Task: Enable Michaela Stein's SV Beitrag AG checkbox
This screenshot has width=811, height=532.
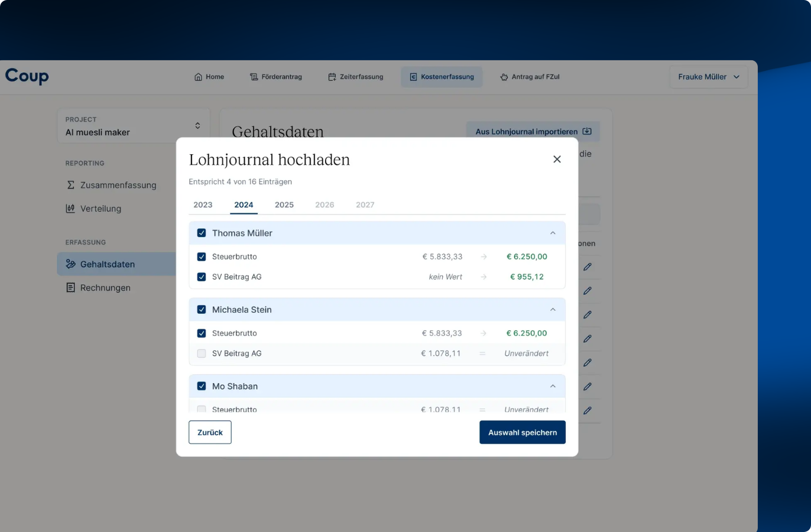Action: click(202, 353)
